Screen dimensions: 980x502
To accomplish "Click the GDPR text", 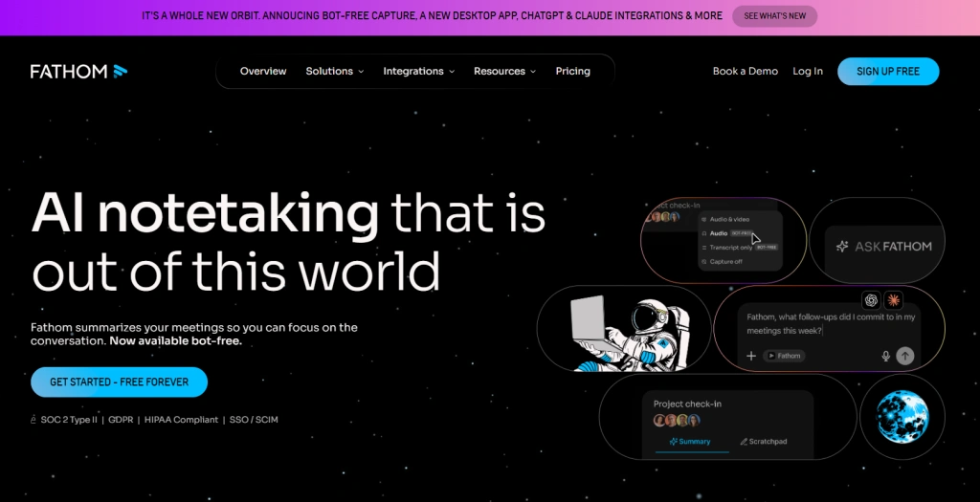I will pos(121,420).
